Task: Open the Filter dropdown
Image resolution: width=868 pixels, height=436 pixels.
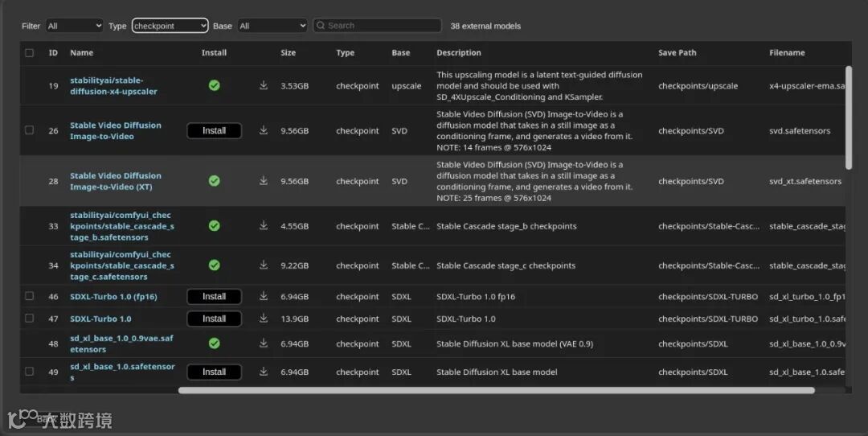Action: [x=74, y=26]
